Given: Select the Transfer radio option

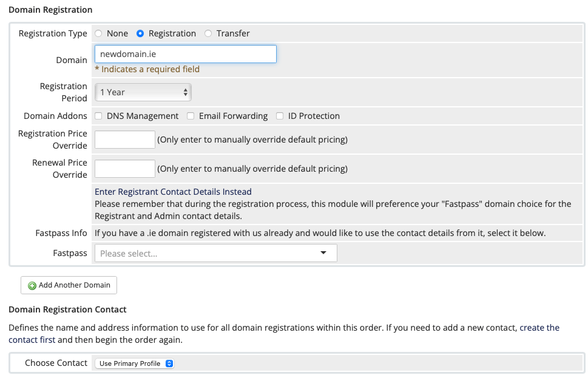Looking at the screenshot, I should click(208, 33).
